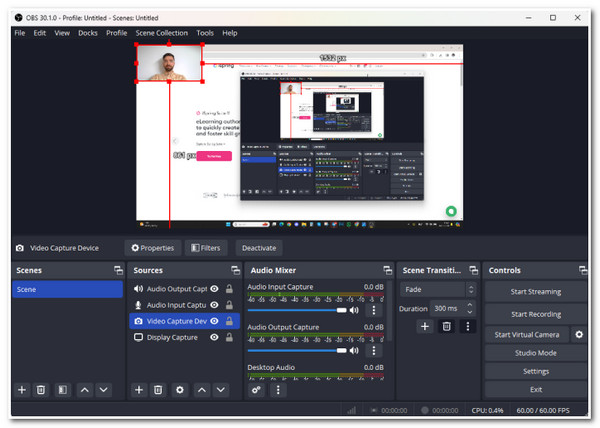This screenshot has width=600, height=428.
Task: Open Filters for Video Capture Device
Action: tap(206, 248)
